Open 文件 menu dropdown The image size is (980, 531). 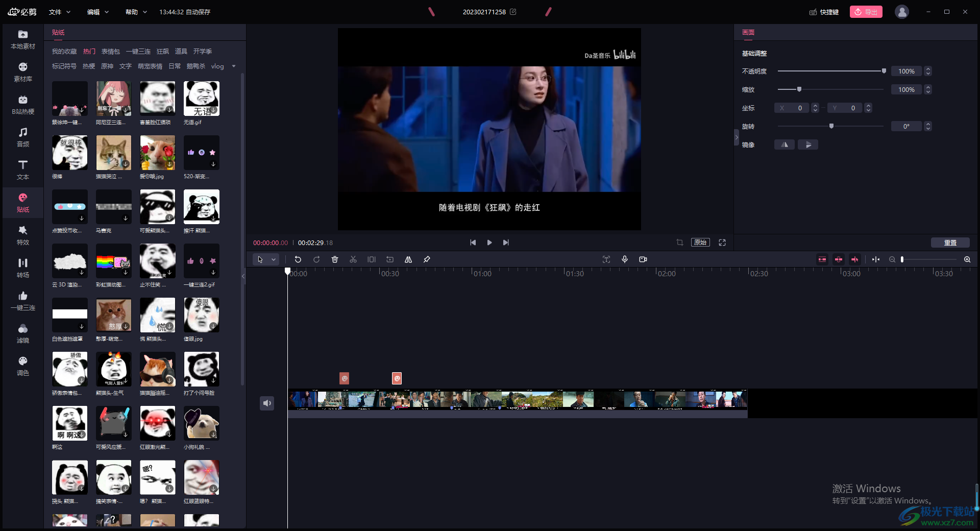pos(60,12)
